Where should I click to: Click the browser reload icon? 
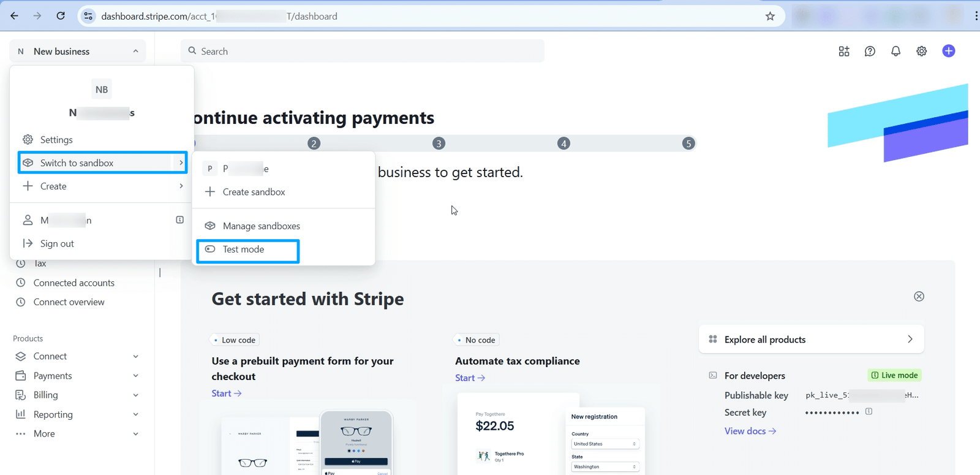coord(61,16)
